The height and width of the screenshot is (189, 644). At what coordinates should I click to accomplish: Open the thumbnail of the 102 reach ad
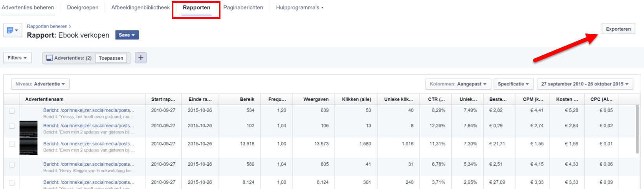[29, 129]
